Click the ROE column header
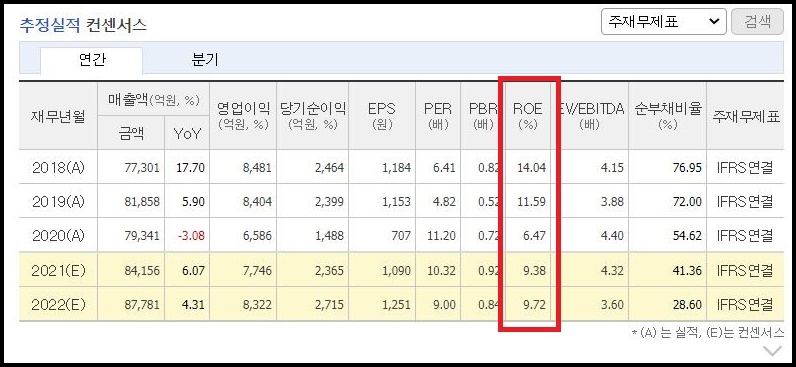 click(527, 116)
